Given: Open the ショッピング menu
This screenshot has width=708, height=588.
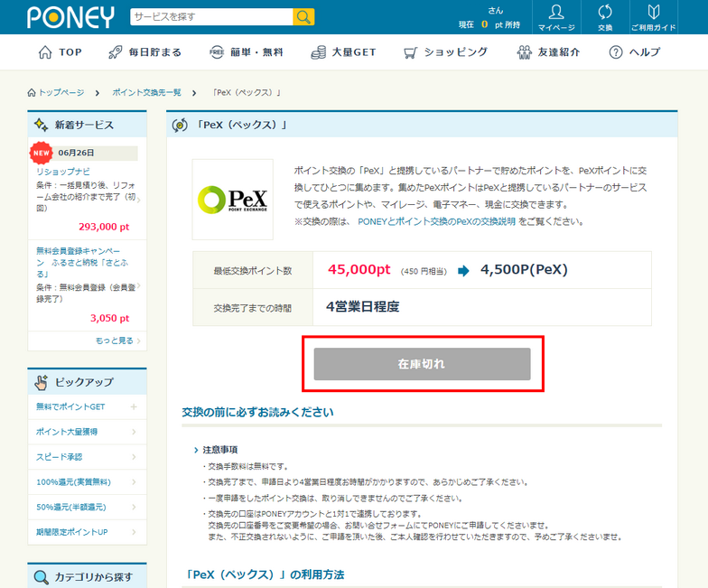Looking at the screenshot, I should (446, 52).
